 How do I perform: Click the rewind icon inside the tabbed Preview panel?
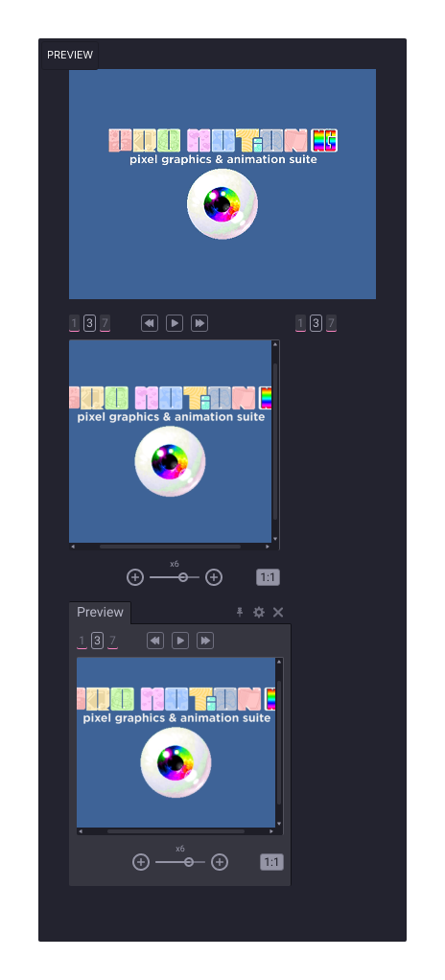click(155, 641)
